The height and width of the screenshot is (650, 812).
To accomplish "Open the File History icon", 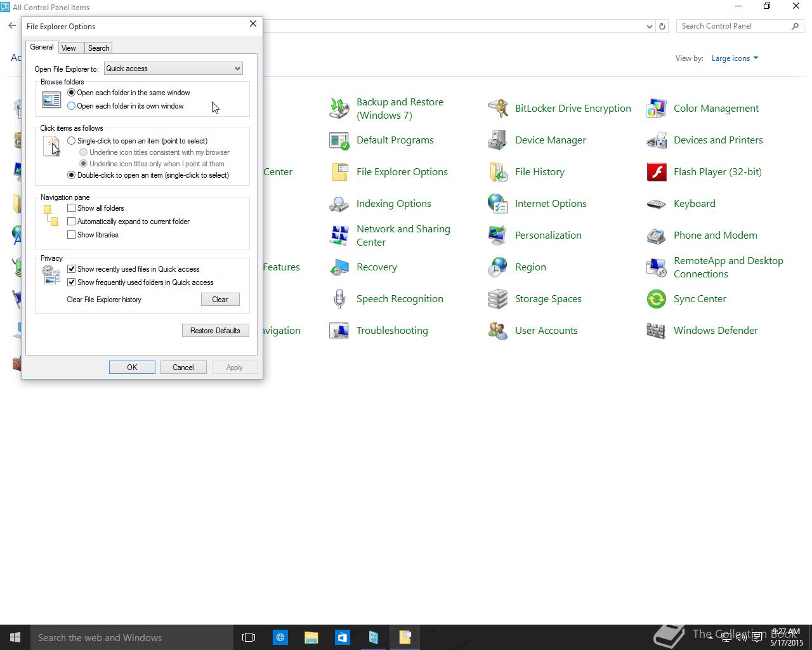I will pos(498,172).
